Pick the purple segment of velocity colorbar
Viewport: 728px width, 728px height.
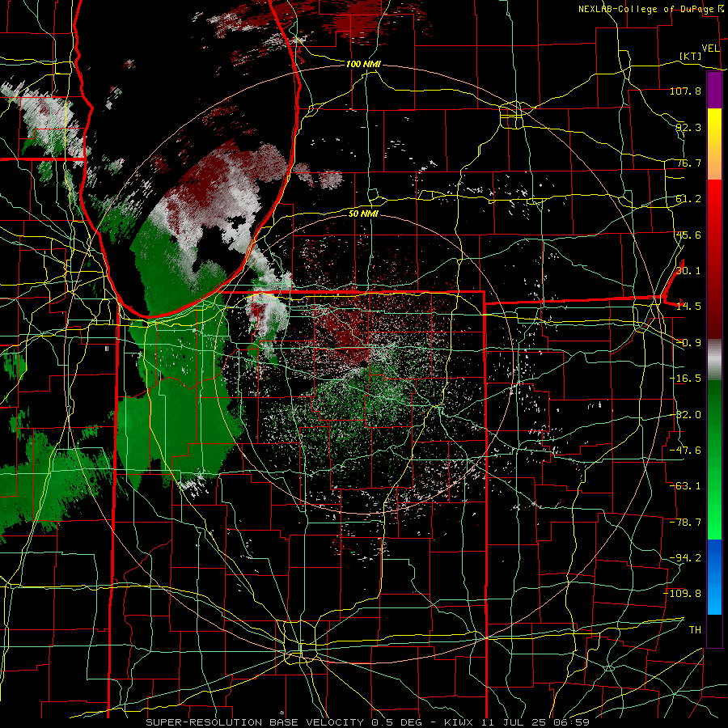click(714, 90)
